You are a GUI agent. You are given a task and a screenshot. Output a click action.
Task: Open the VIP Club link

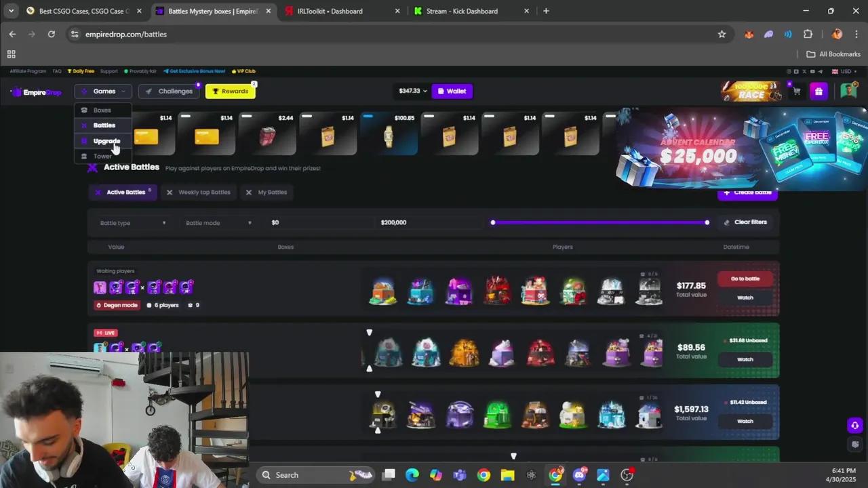click(243, 71)
